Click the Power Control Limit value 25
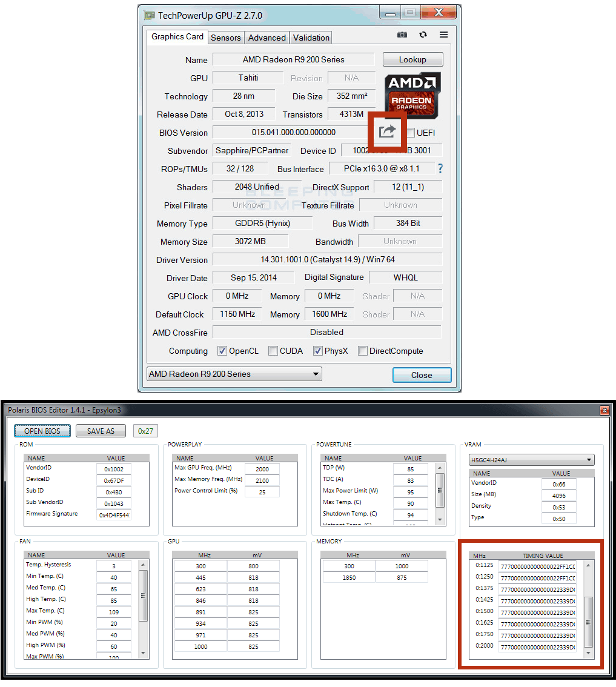The height and width of the screenshot is (687, 616). click(262, 492)
